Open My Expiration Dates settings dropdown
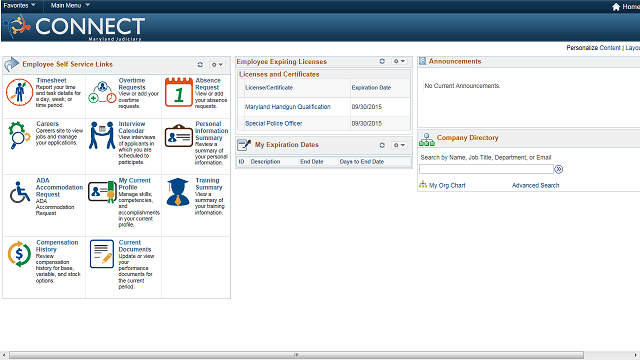The height and width of the screenshot is (360, 640). [399, 145]
